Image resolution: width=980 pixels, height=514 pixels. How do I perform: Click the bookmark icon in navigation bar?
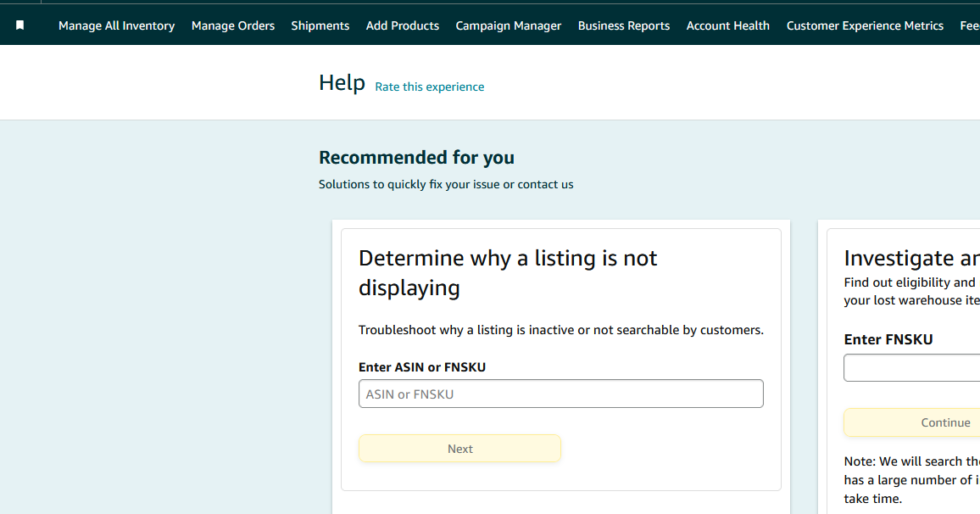[x=20, y=25]
